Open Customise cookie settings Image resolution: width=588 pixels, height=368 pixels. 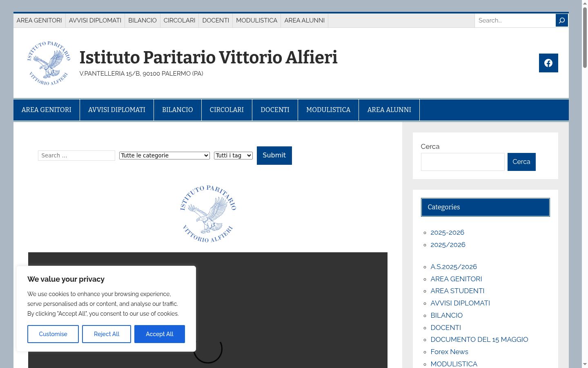(x=53, y=334)
